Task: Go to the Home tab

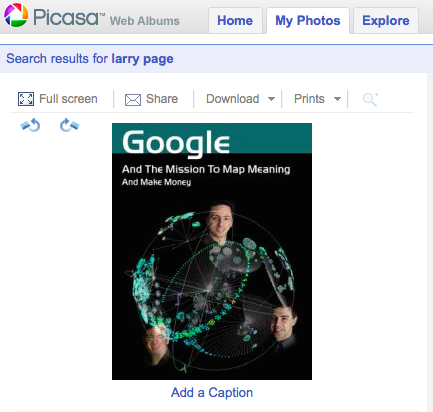Action: pos(235,21)
